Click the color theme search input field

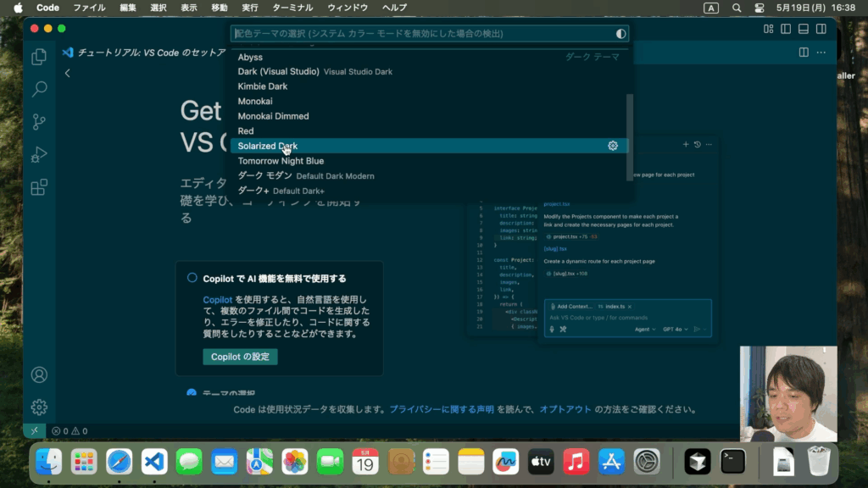click(424, 34)
